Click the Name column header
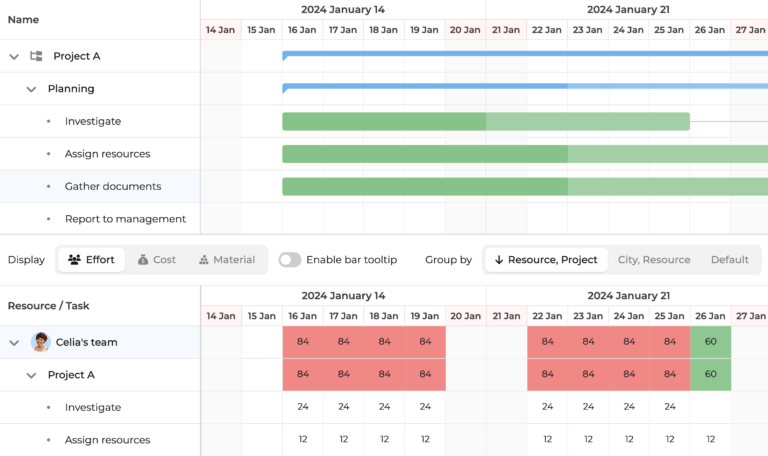The image size is (768, 456). (24, 20)
